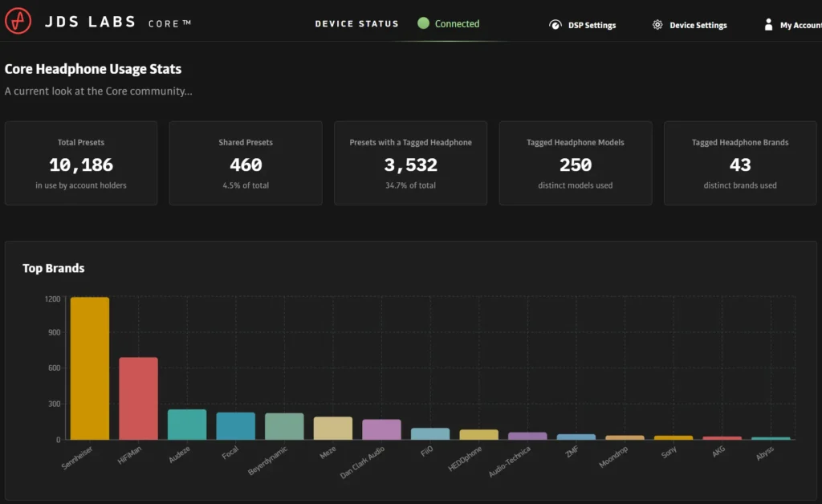The width and height of the screenshot is (822, 504).
Task: Click the AKG axis label
Action: (x=718, y=451)
